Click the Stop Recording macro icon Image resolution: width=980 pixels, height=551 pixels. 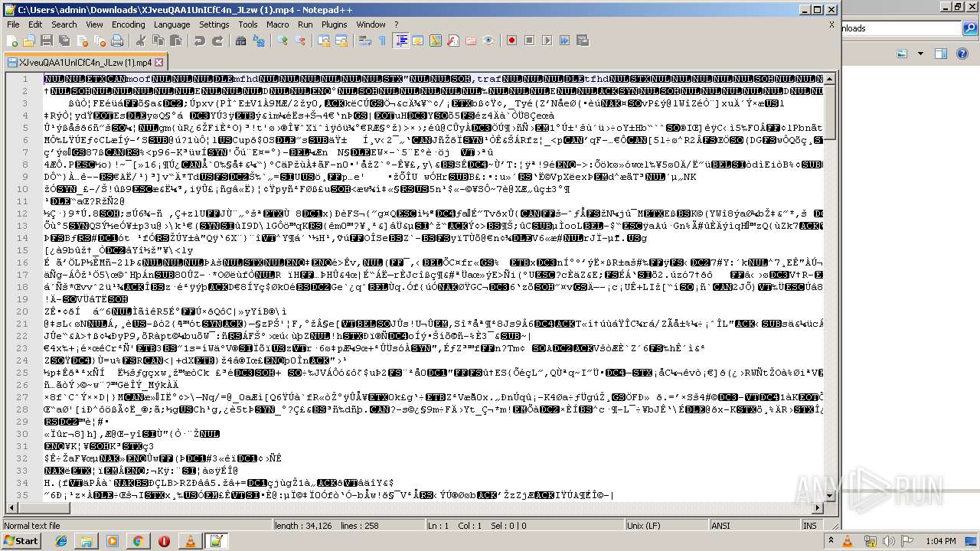point(530,41)
